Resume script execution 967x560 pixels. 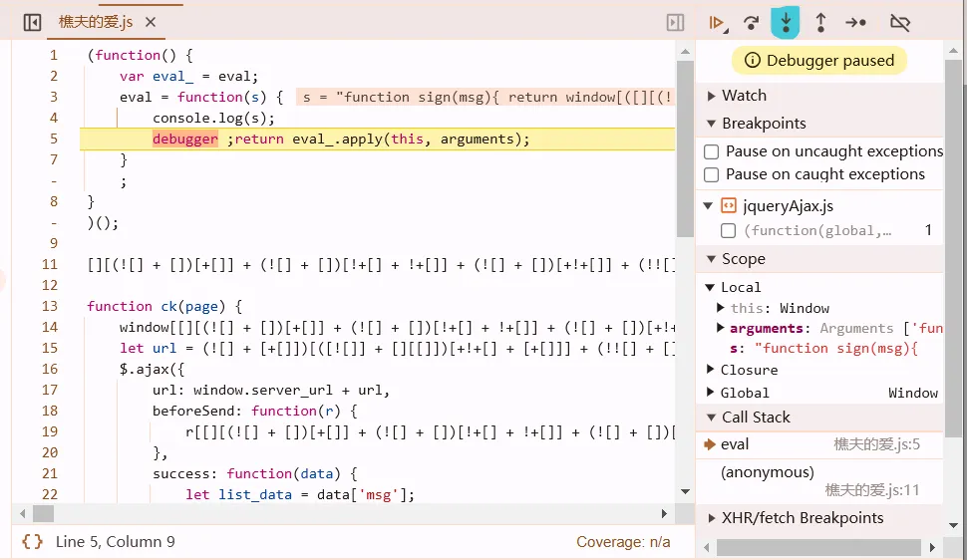717,23
